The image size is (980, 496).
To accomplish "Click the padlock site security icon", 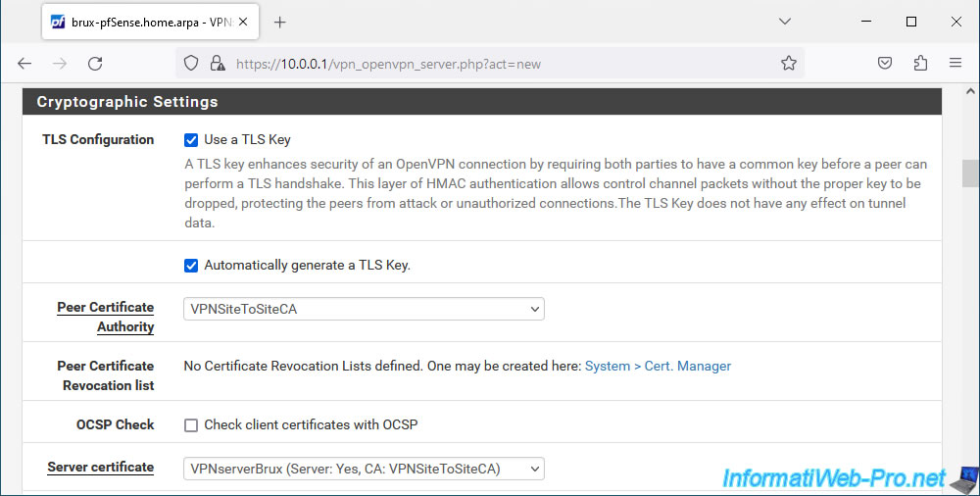I will pyautogui.click(x=217, y=63).
